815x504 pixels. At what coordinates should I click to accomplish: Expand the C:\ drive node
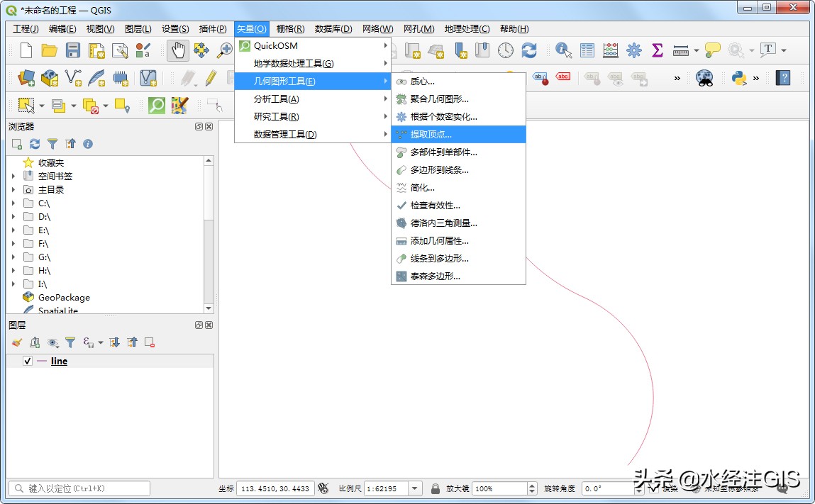(x=13, y=203)
